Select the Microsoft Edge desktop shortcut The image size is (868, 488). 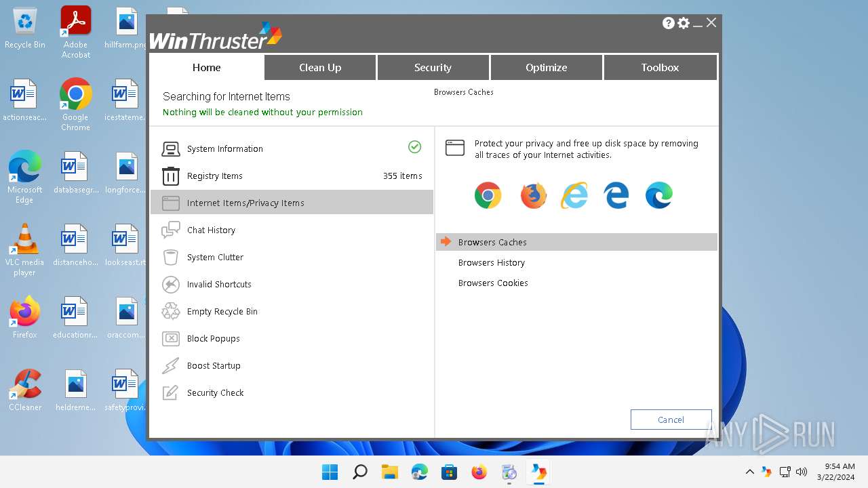click(x=25, y=176)
